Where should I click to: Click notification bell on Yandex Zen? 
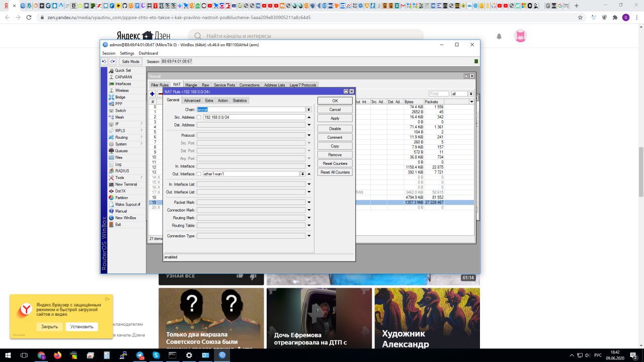pyautogui.click(x=499, y=36)
